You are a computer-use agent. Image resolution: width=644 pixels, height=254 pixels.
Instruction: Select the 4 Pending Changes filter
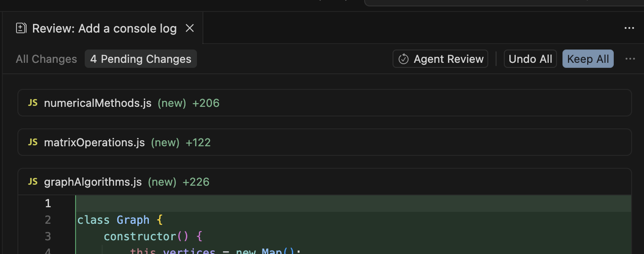(x=141, y=59)
